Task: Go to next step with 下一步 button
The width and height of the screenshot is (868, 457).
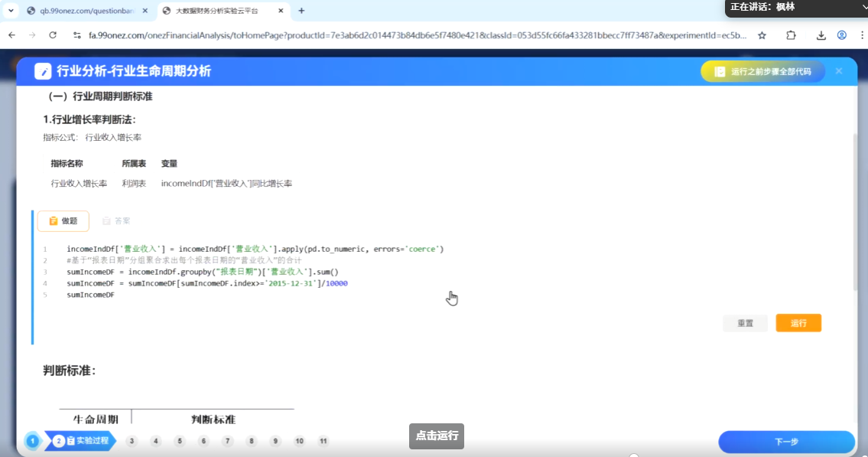Action: click(x=785, y=442)
